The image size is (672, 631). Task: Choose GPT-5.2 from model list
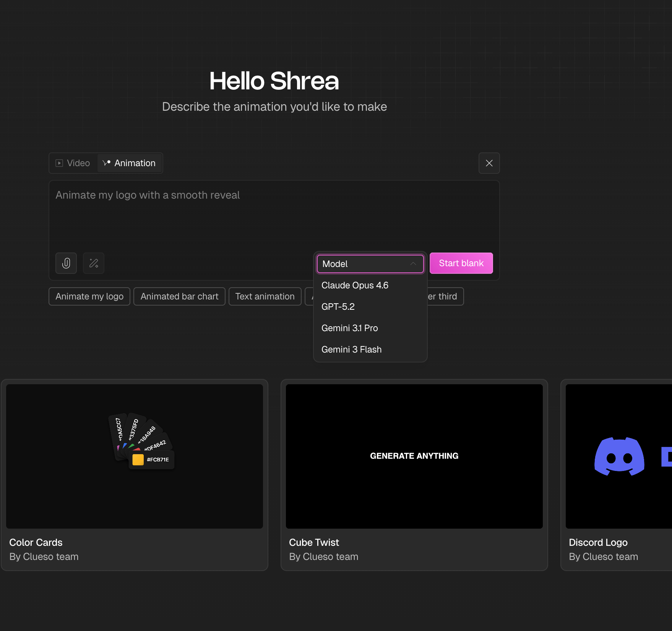[370, 307]
